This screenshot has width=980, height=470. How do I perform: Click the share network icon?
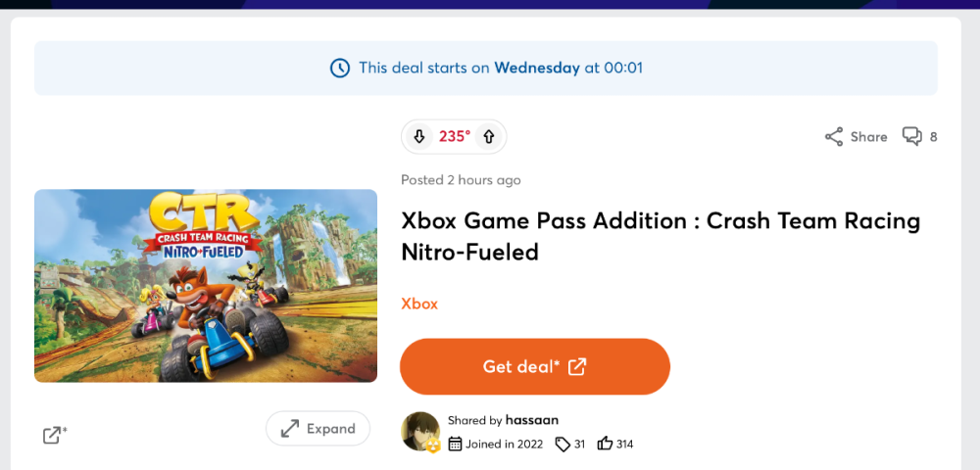coord(834,137)
